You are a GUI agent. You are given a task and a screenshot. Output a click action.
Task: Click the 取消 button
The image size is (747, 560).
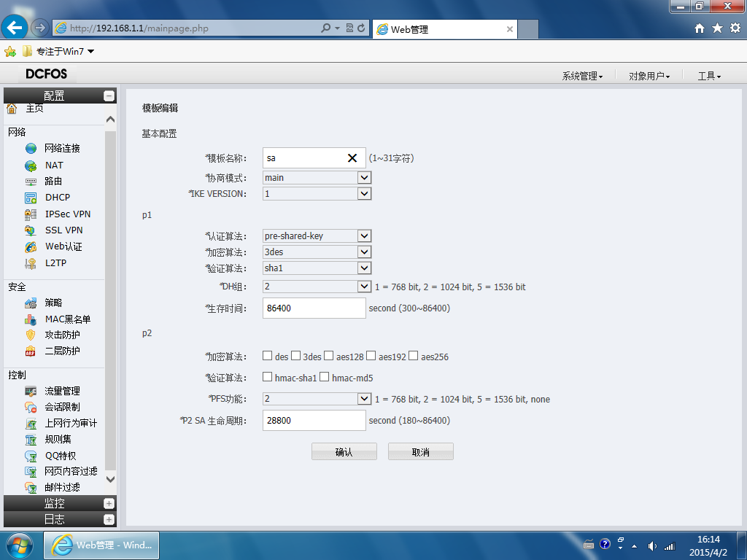(x=421, y=451)
